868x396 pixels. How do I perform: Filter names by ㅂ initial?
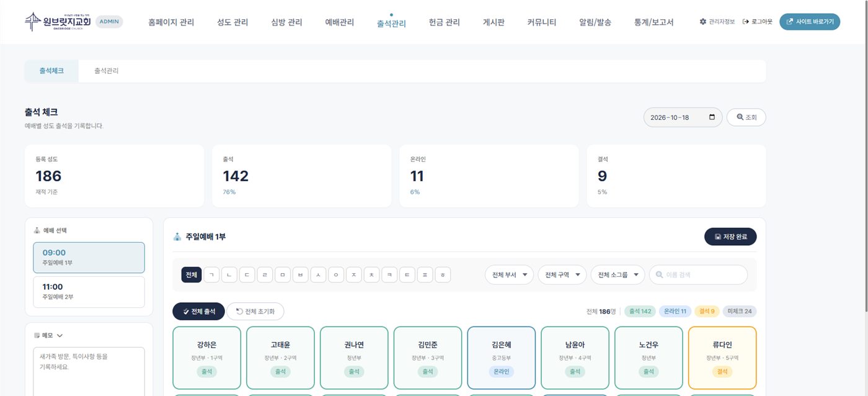coord(301,275)
